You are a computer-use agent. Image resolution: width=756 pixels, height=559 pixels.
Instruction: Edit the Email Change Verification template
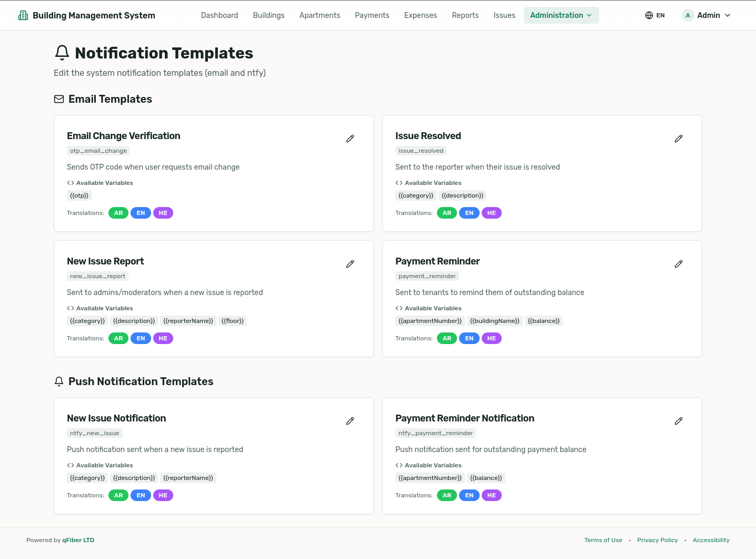click(350, 139)
